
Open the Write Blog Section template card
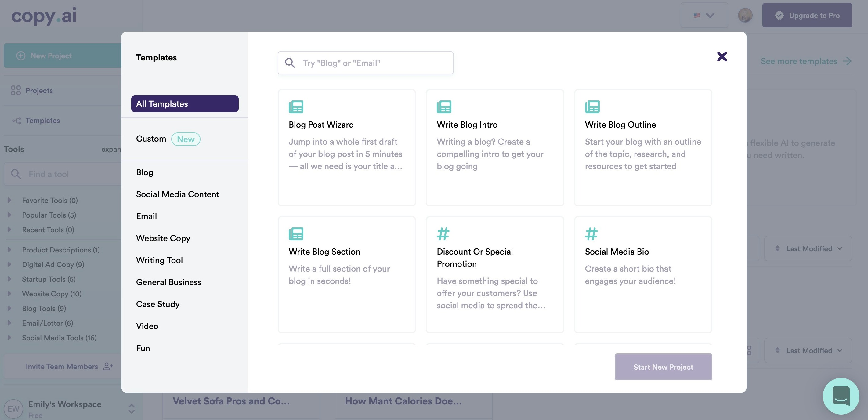[x=346, y=275]
